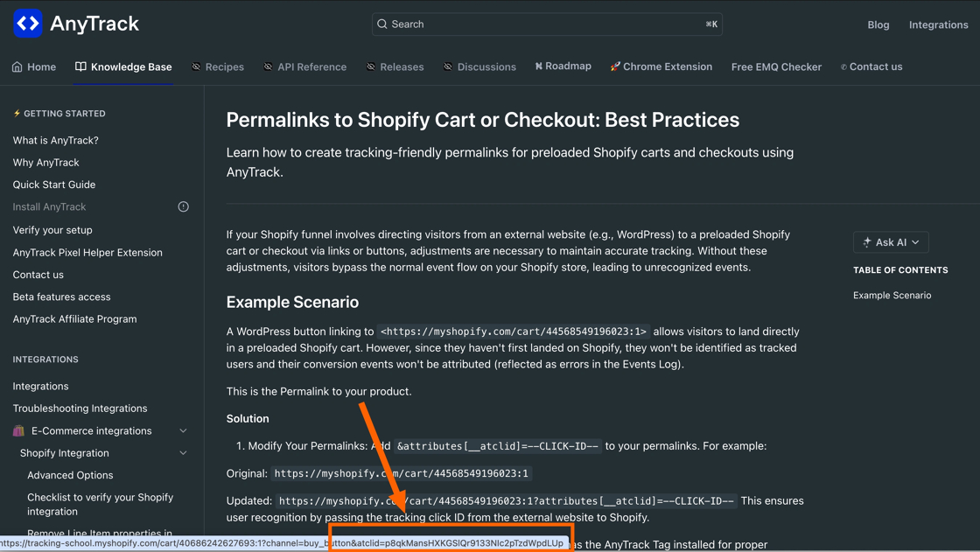Collapse the Shopify Integration chevron
980x552 pixels.
coord(183,453)
